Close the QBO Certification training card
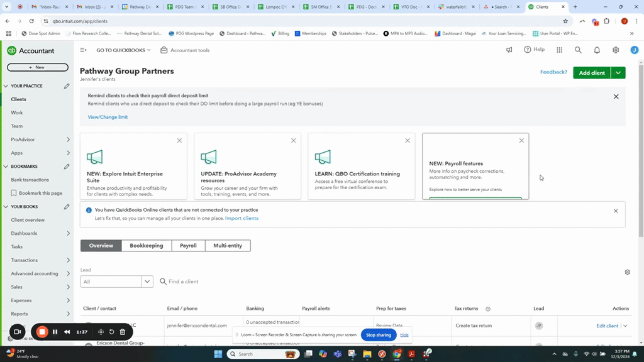644x362 pixels. pyautogui.click(x=408, y=140)
